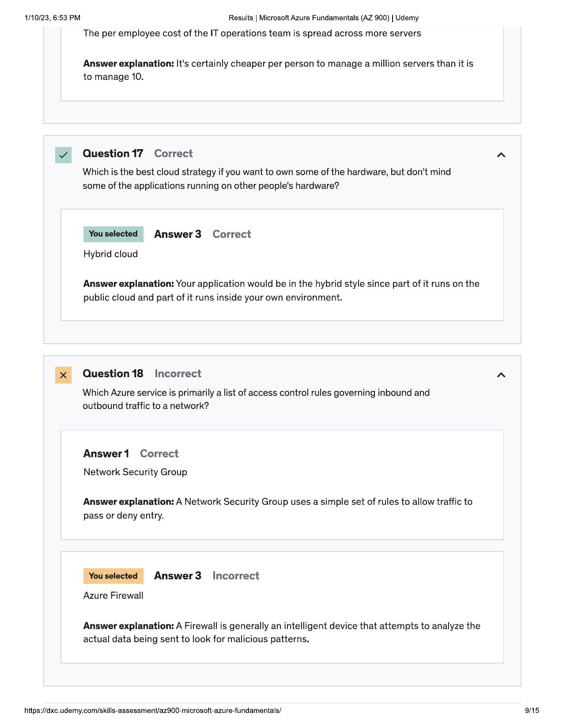Click the green 'You selected' badge on Hybrid cloud
The width and height of the screenshot is (563, 728).
113,234
